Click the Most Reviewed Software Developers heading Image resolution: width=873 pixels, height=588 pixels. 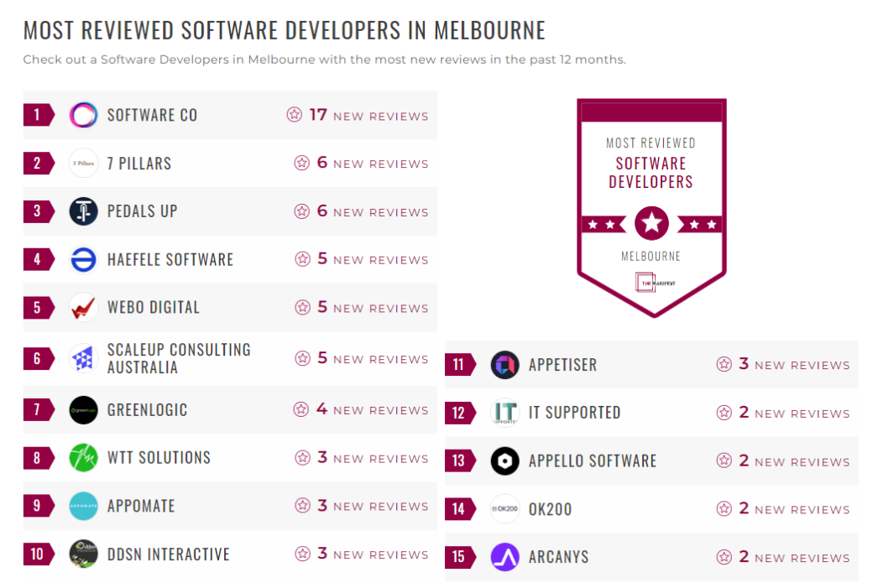(x=284, y=30)
